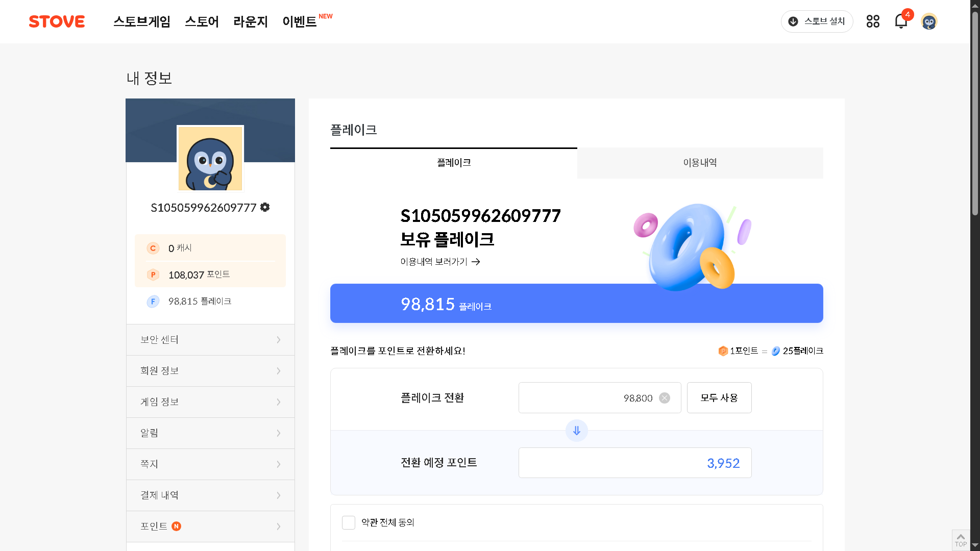This screenshot has height=551, width=980.
Task: Open the 스토어 menu
Action: 202,21
